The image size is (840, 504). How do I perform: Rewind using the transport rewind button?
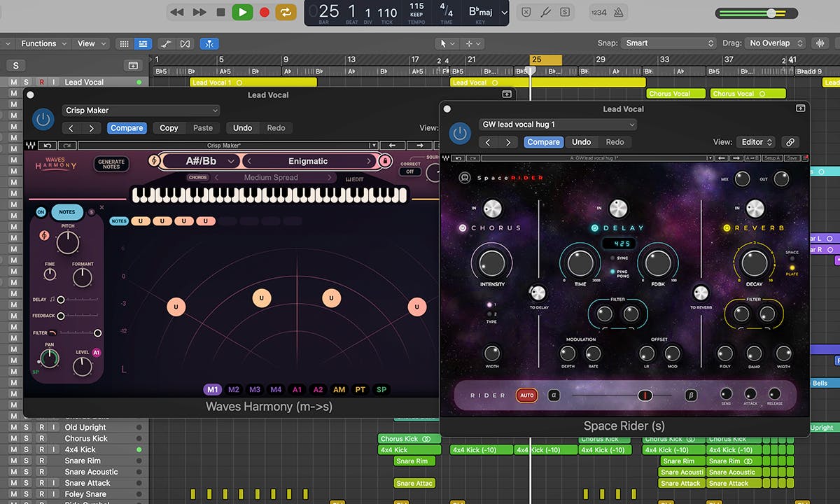pos(177,12)
